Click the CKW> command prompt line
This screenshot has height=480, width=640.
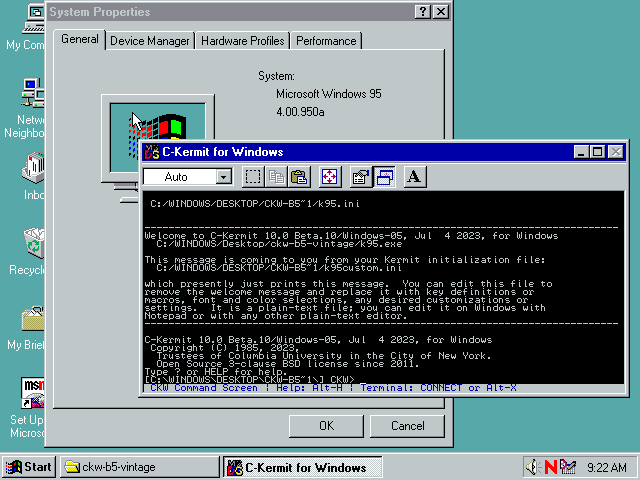coord(250,380)
